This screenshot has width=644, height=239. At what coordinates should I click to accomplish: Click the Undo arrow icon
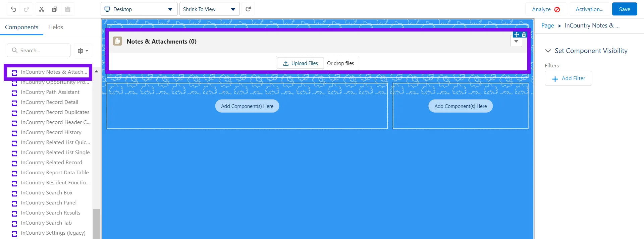coord(13,9)
